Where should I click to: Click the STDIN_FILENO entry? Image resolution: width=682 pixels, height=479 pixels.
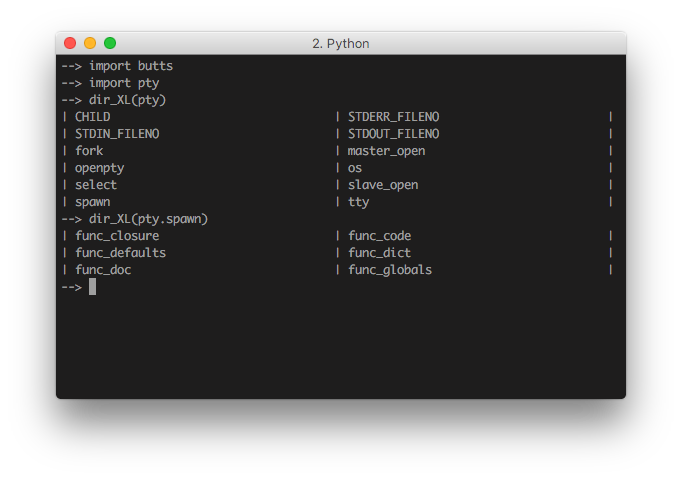[x=117, y=134]
